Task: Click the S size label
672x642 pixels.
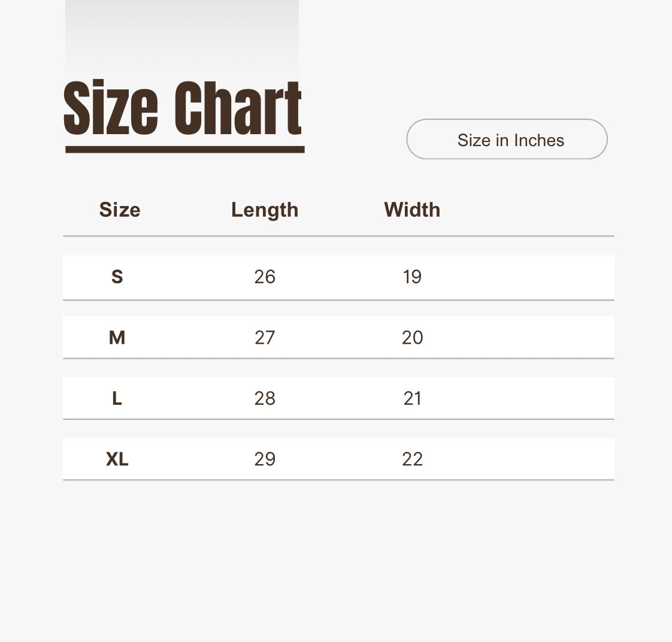Action: (x=117, y=277)
